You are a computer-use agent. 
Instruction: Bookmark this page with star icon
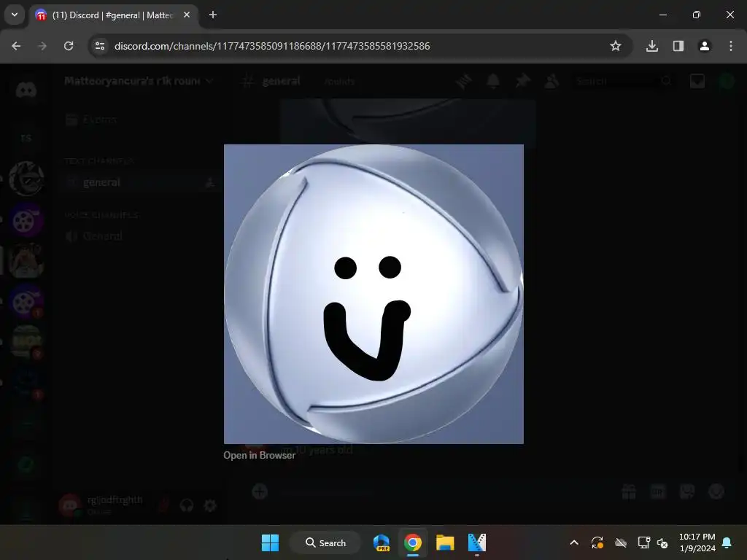tap(616, 46)
